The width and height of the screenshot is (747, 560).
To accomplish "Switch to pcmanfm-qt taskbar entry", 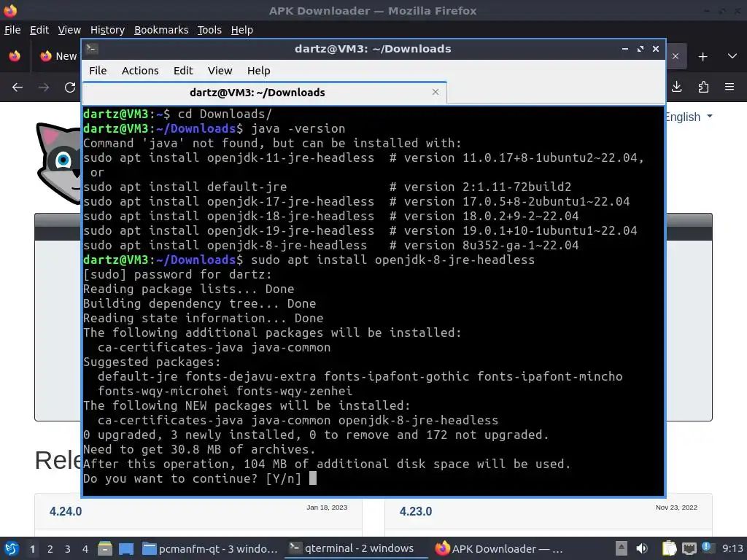I will pos(210,549).
